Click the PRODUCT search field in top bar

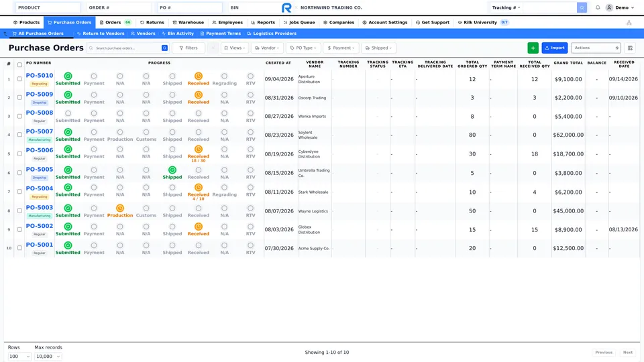pyautogui.click(x=48, y=7)
